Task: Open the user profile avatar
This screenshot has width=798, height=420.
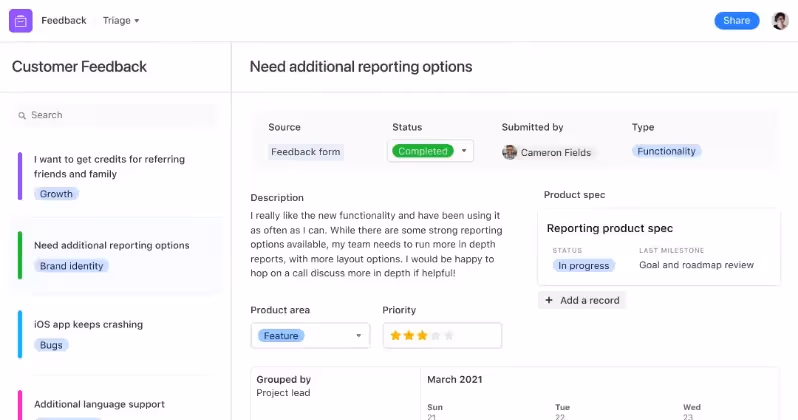Action: pos(780,21)
